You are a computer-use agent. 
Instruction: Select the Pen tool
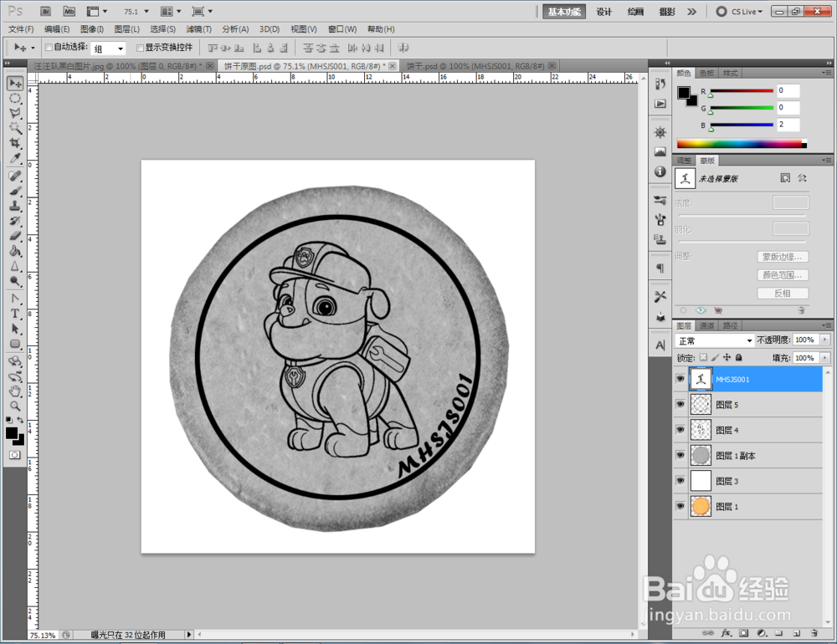coord(15,299)
